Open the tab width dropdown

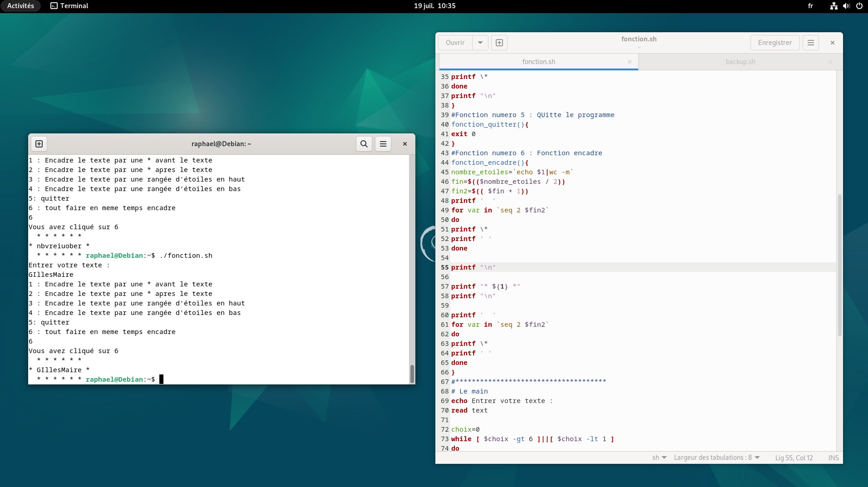tap(716, 457)
